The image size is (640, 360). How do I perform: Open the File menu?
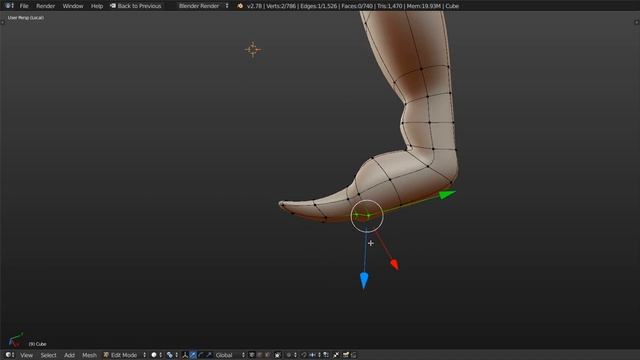point(24,6)
